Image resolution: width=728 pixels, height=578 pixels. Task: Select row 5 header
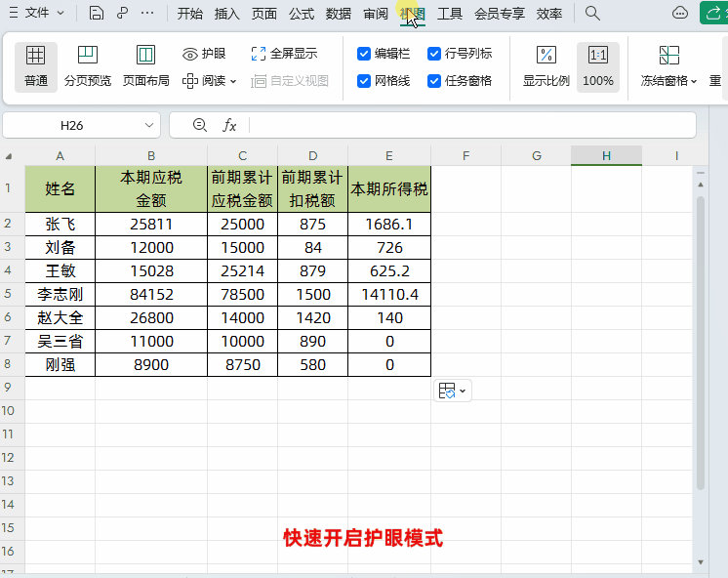click(x=8, y=294)
